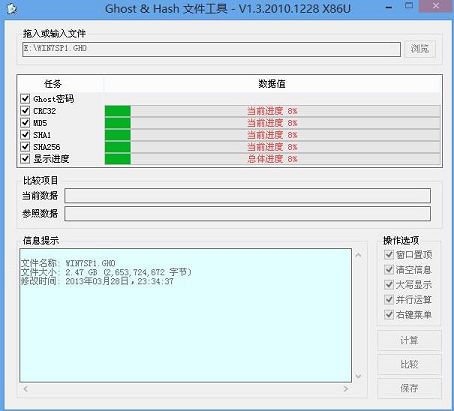
Task: Toggle the CRC32 checkbox
Action: tap(25, 110)
